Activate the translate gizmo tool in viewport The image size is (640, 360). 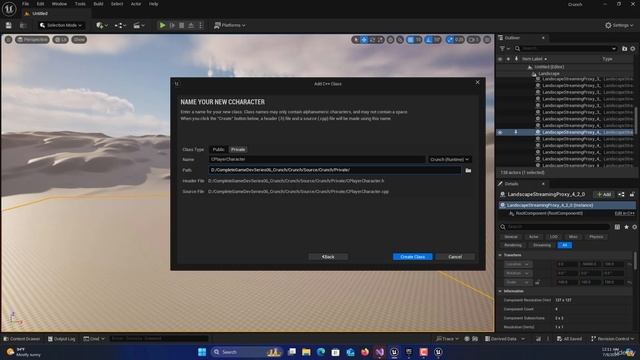(364, 40)
